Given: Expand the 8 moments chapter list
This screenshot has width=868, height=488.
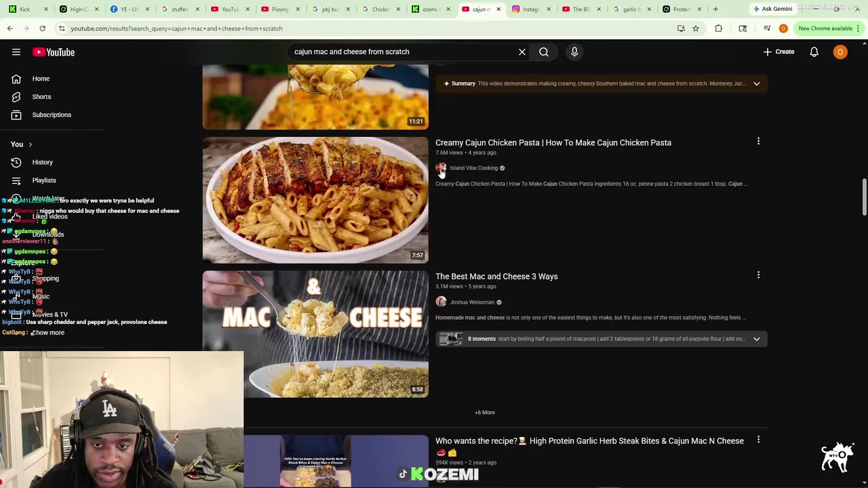Looking at the screenshot, I should pos(756,339).
